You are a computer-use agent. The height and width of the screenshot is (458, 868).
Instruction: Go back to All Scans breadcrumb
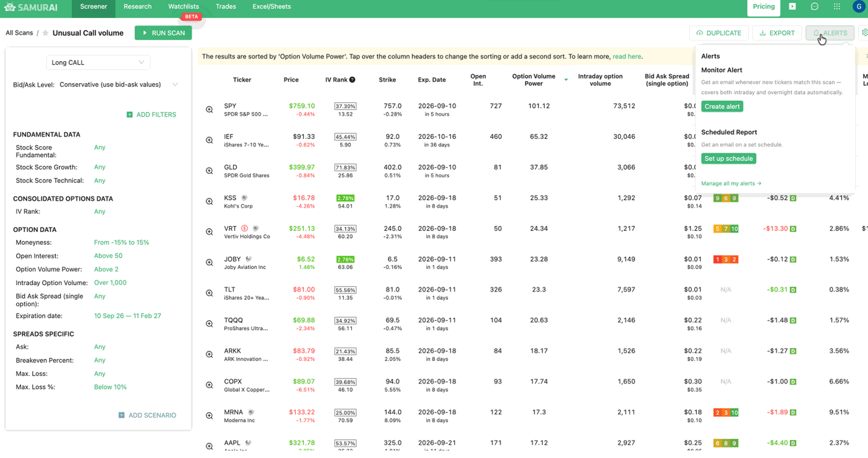point(20,33)
